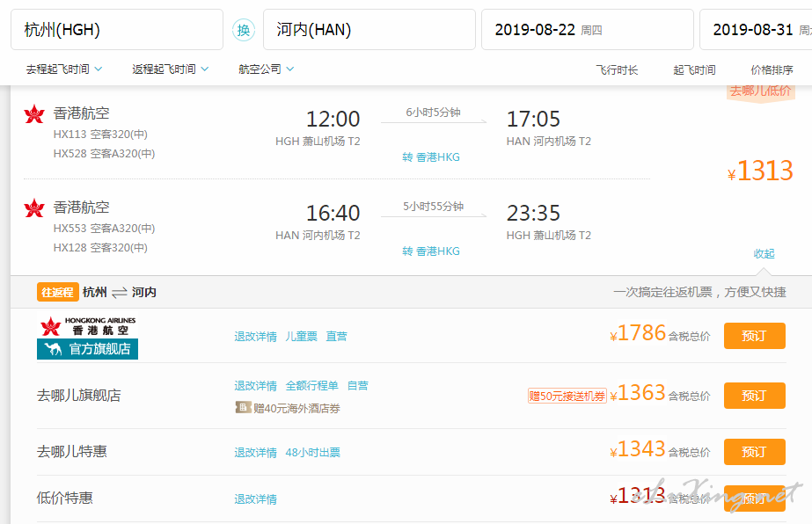The image size is (812, 524).
Task: Sort results by 价格排序
Action: click(772, 70)
